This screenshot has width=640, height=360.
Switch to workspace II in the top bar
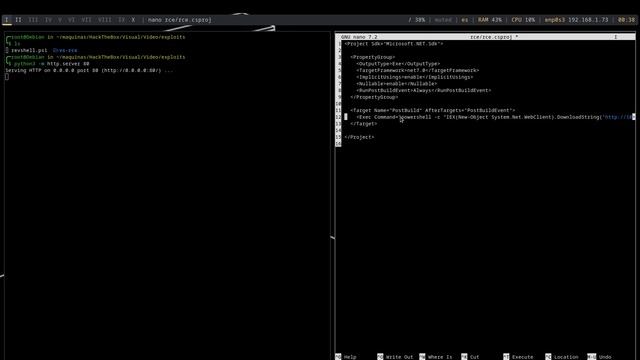pyautogui.click(x=18, y=20)
